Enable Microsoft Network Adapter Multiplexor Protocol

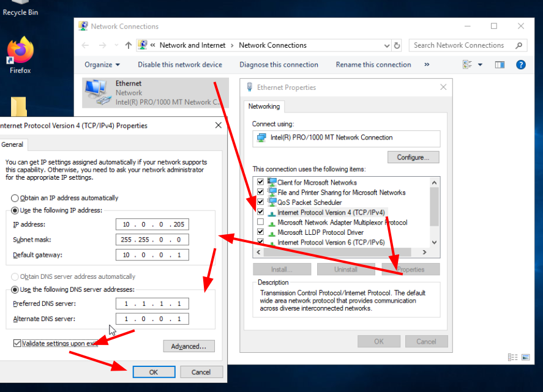coord(260,222)
